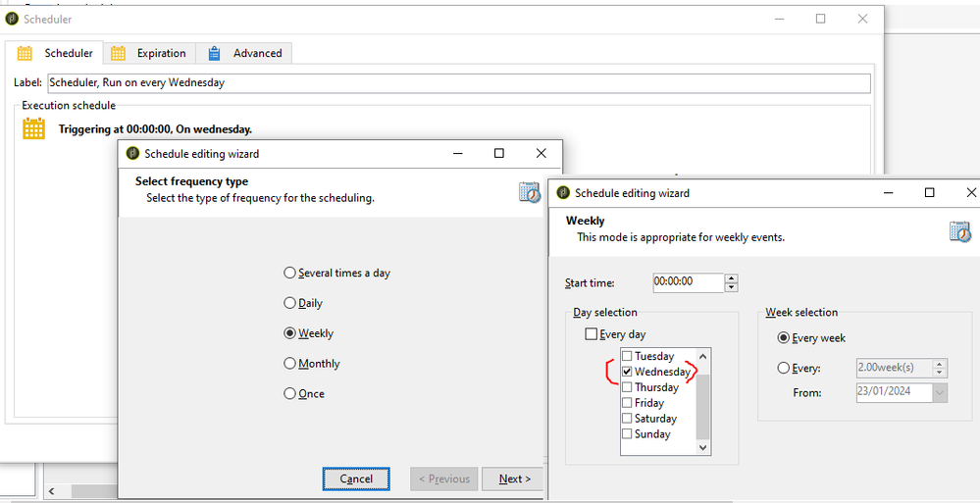Click the app icon of the Weekly wizard window

tap(562, 193)
